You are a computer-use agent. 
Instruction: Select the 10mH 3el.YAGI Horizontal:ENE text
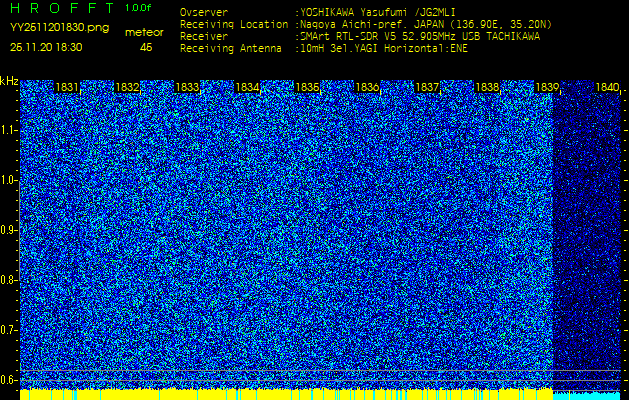(x=383, y=49)
